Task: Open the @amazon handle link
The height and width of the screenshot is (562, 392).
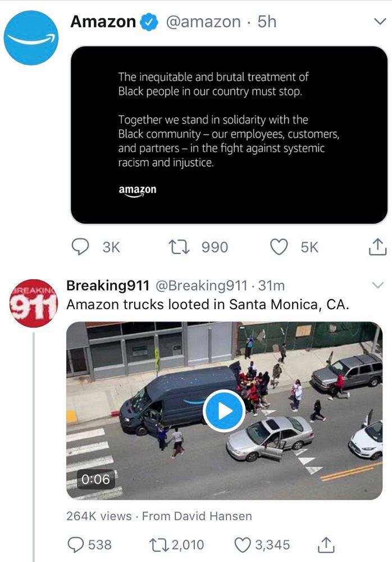Action: (203, 22)
